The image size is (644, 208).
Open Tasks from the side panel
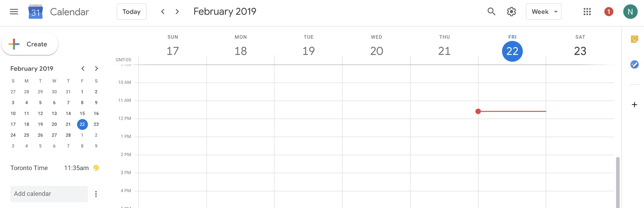[634, 64]
